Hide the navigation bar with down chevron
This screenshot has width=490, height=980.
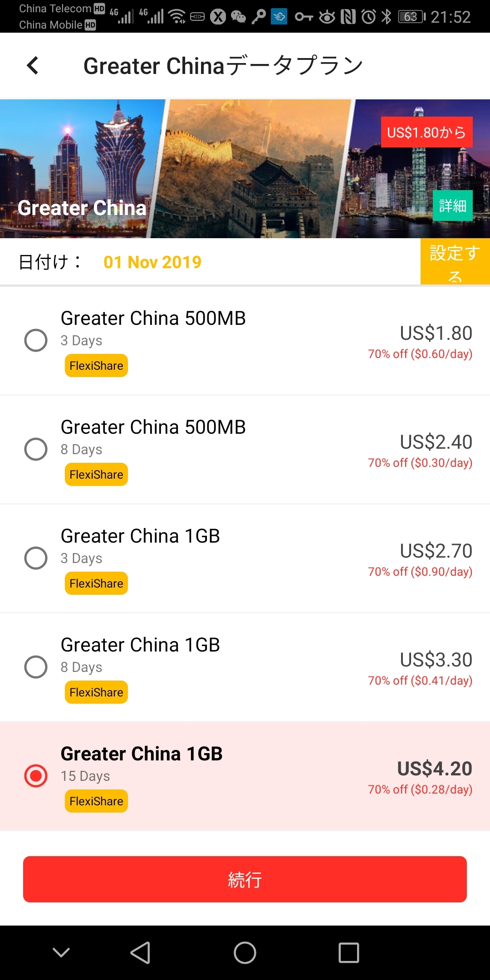point(61,952)
